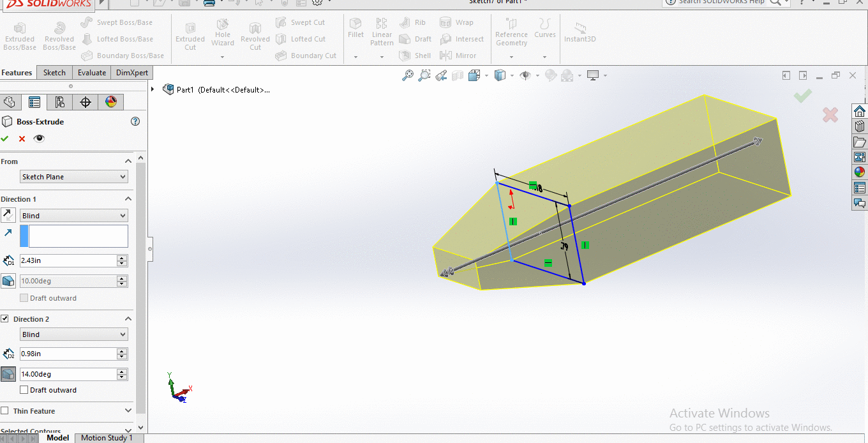Expand the Thin Feature section chevron
The image size is (868, 443).
coord(128,411)
